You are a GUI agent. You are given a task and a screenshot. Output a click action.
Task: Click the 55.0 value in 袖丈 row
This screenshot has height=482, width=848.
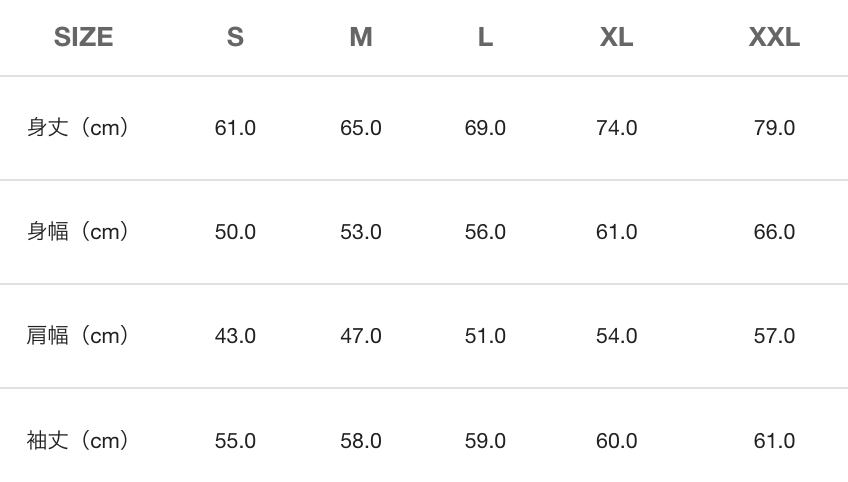click(235, 441)
